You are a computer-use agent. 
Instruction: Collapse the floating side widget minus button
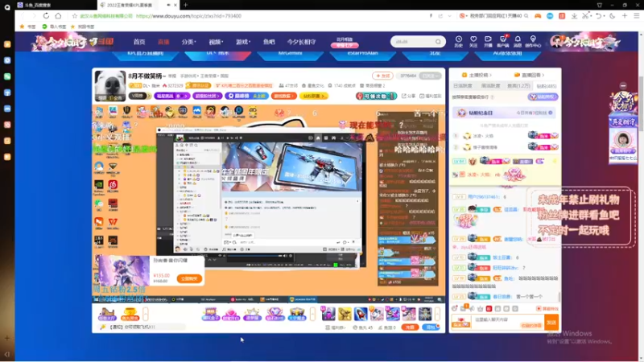click(623, 86)
